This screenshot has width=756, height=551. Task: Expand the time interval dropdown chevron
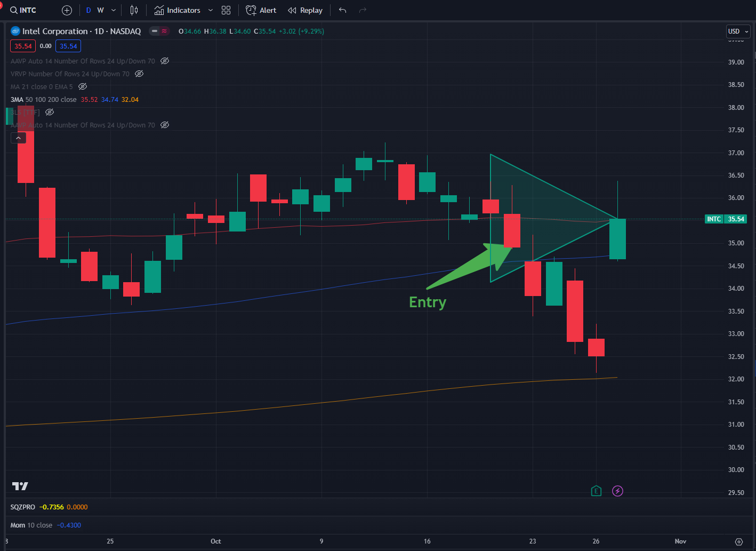point(114,10)
